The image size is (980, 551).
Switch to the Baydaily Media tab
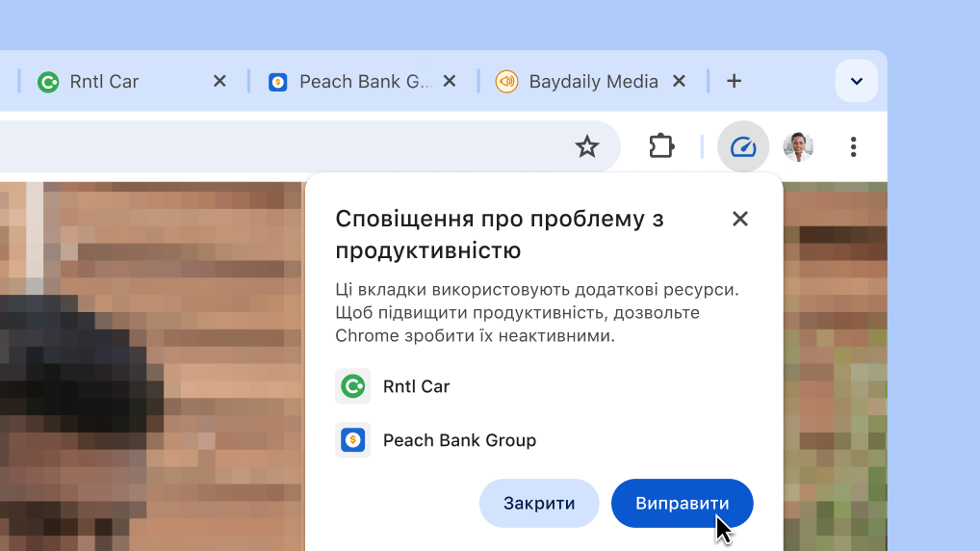593,82
